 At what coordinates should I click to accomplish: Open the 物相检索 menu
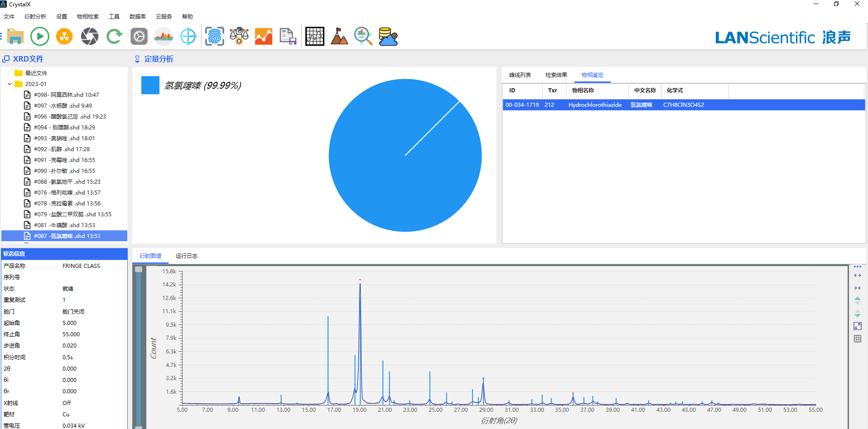(87, 17)
